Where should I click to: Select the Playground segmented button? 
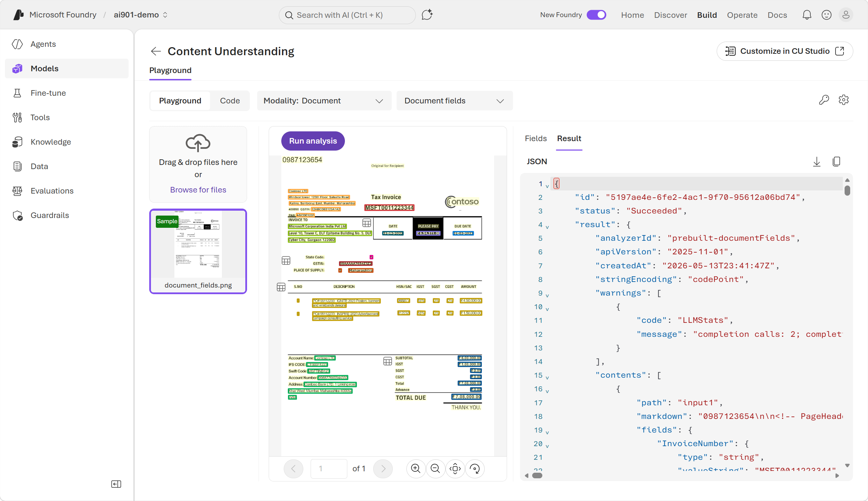(180, 101)
